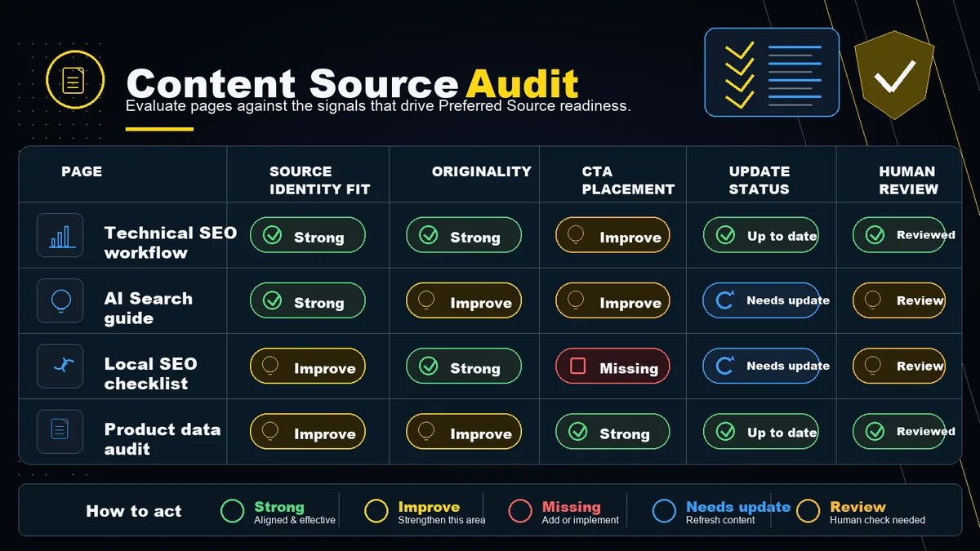This screenshot has width=980, height=551.
Task: Click the Improve legend label
Action: click(429, 507)
